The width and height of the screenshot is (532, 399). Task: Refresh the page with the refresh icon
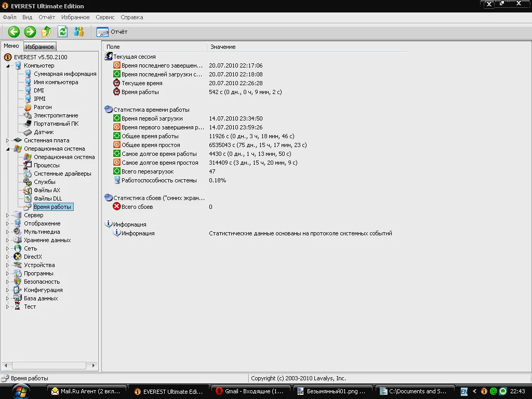coord(63,32)
